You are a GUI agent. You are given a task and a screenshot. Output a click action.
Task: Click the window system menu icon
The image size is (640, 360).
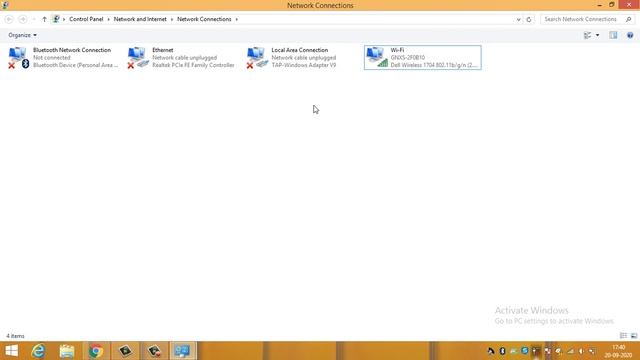(x=5, y=5)
